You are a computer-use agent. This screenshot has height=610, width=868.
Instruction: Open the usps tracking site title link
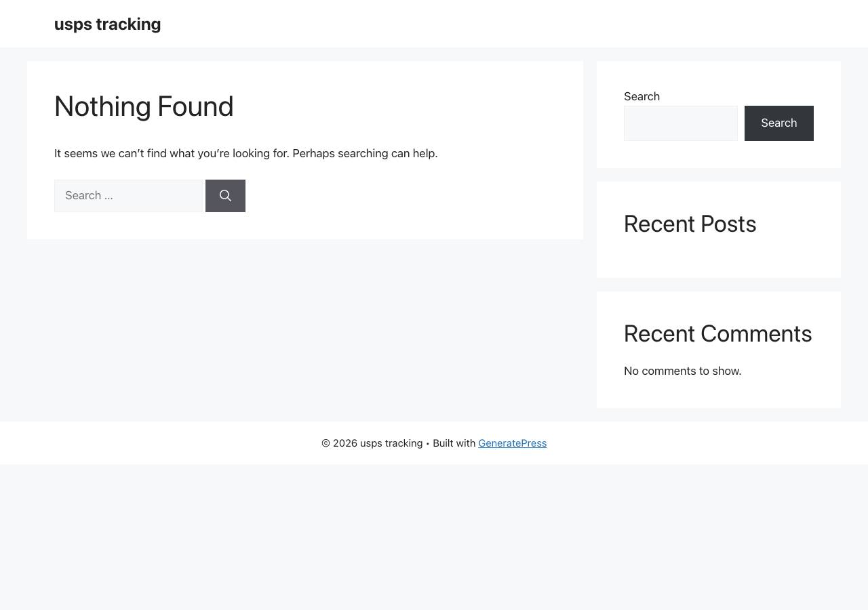(107, 24)
